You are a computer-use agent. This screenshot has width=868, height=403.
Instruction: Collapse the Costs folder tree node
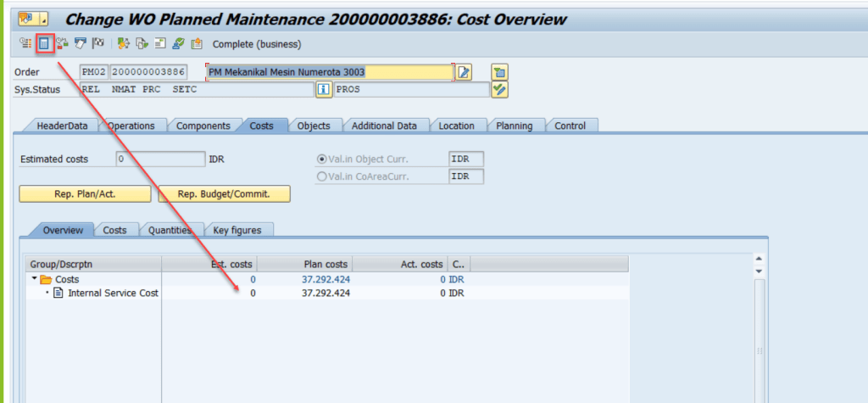point(34,279)
